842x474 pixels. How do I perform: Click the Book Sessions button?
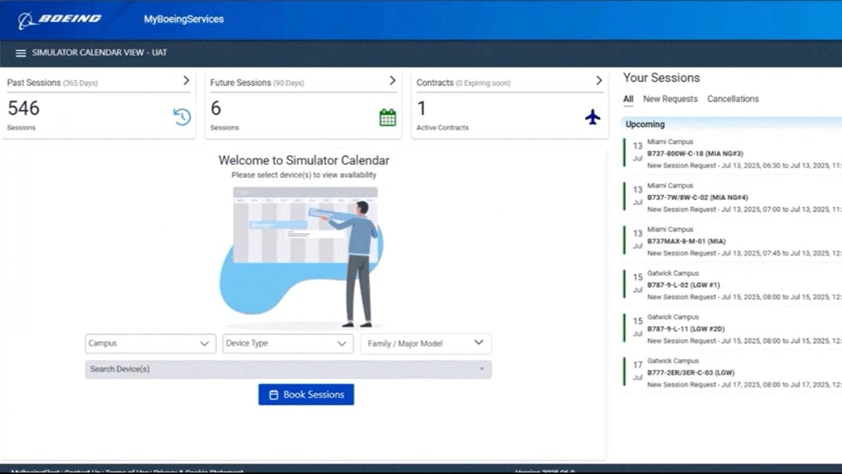click(306, 395)
